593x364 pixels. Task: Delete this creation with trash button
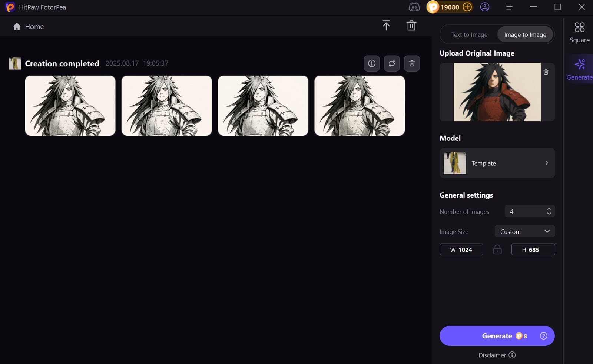click(412, 63)
